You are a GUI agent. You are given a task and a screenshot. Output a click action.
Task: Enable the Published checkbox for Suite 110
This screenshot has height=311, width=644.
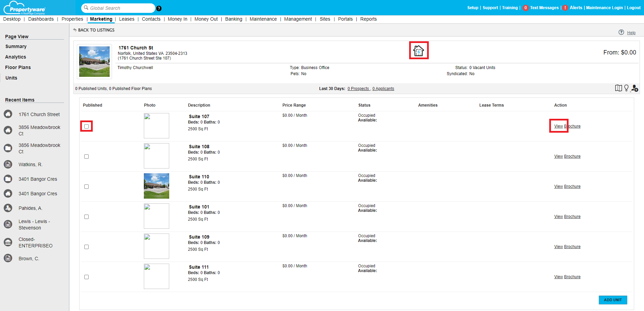coord(86,186)
